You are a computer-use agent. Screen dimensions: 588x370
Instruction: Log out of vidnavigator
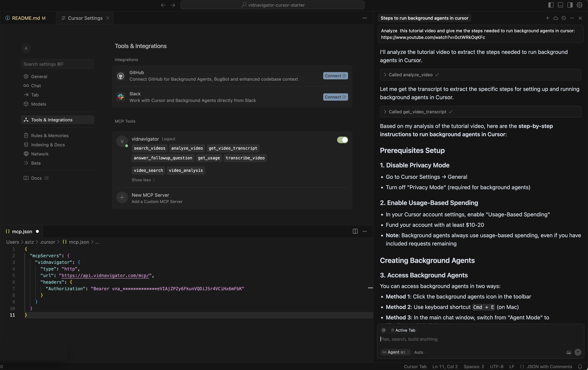[169, 139]
